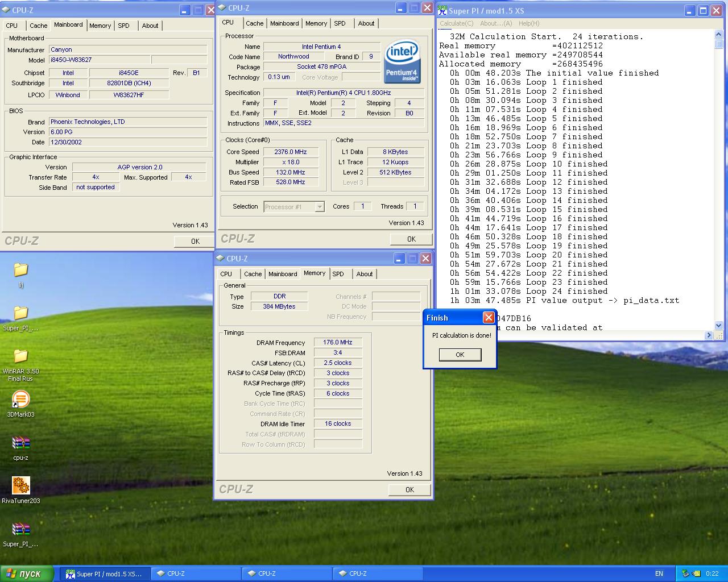Viewport: 728px width, 582px height.
Task: Select CPU tab in Mainboard CPU-Z window
Action: click(x=12, y=26)
